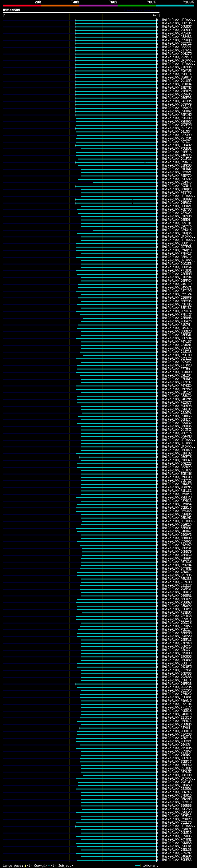Click alignment bar for UniRef100_A6EYB3
Viewport: 197px width, 868px height.
point(118,210)
